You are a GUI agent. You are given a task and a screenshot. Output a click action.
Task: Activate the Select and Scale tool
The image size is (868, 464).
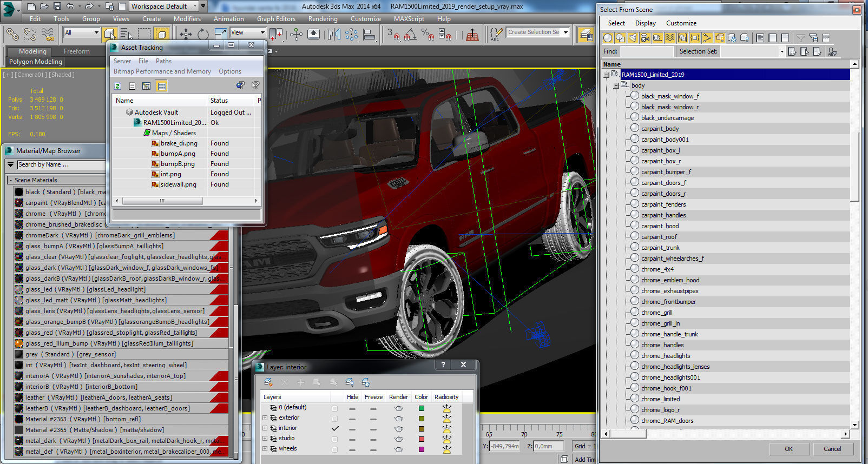pyautogui.click(x=220, y=34)
